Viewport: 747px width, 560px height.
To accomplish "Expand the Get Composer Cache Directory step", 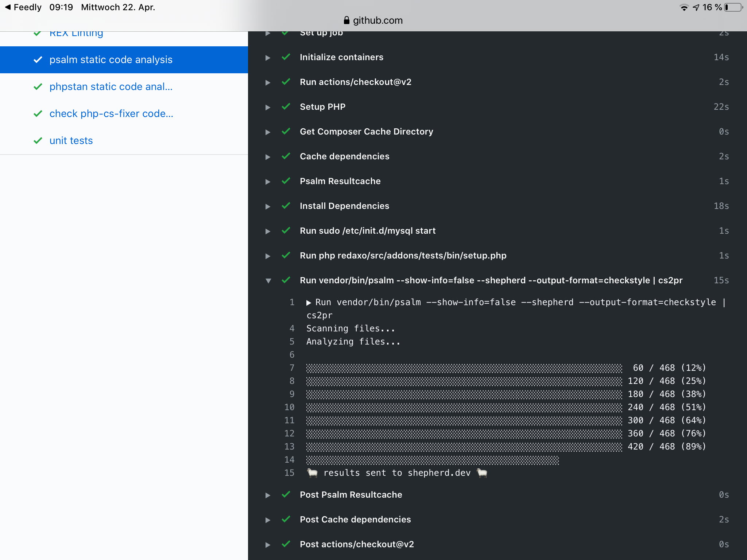I will click(x=268, y=132).
